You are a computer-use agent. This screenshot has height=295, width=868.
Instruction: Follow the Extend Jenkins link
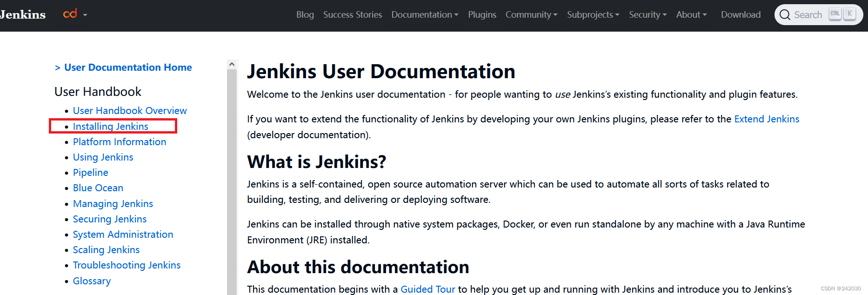[x=767, y=119]
